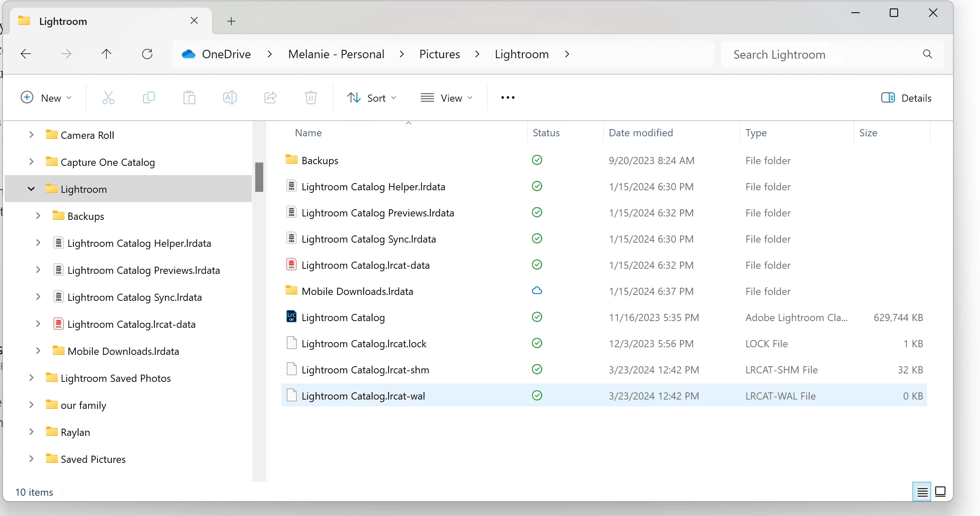Click the navigation pane scrollbar thumb
980x516 pixels.
click(x=259, y=177)
